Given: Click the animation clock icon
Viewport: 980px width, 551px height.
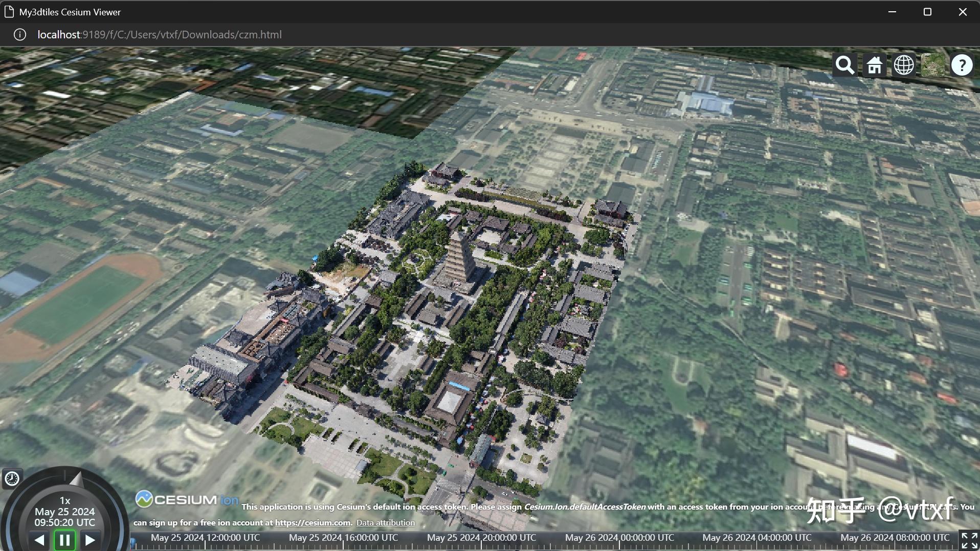Looking at the screenshot, I should 12,478.
